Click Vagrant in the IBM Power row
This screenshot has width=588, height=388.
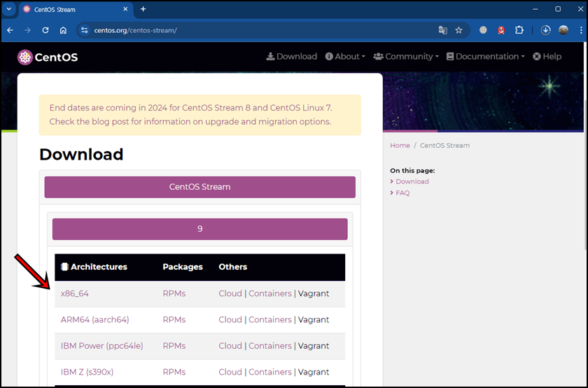(x=314, y=345)
